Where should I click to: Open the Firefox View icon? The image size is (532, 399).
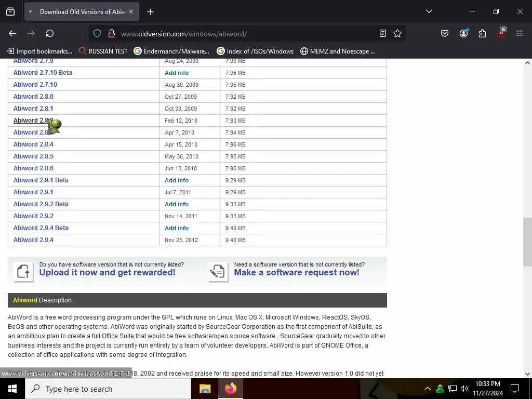point(10,12)
